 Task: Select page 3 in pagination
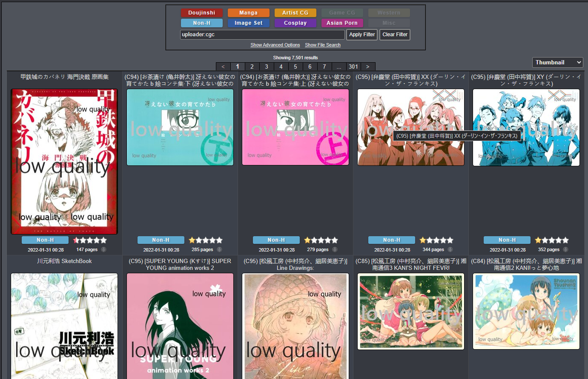click(267, 67)
